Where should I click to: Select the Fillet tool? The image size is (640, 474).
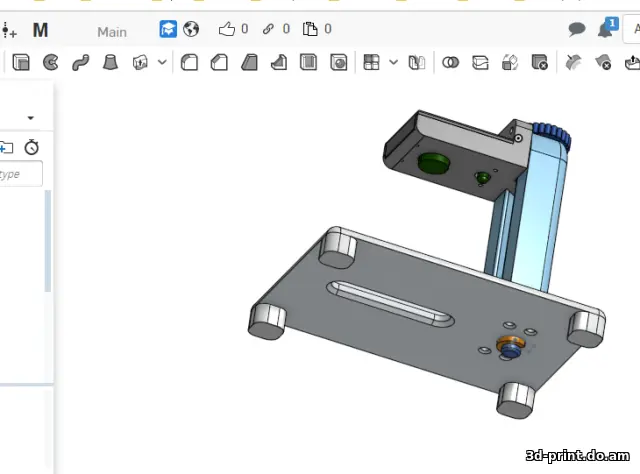point(189,62)
